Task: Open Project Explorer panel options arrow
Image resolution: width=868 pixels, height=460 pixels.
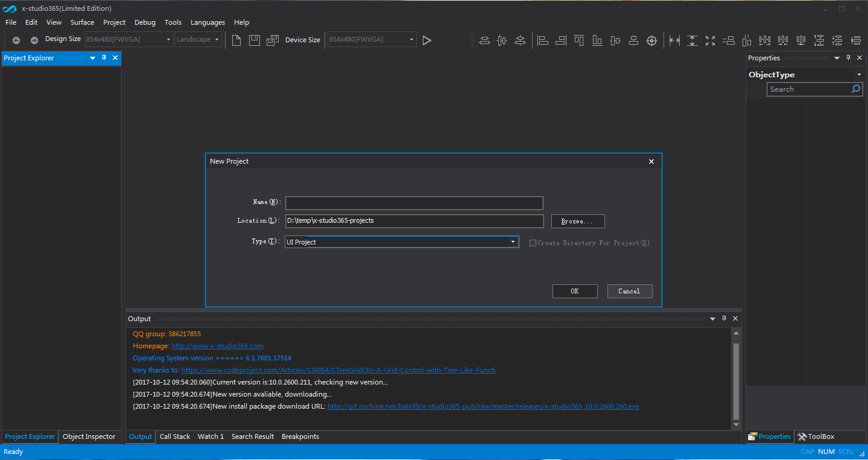Action: click(x=92, y=58)
